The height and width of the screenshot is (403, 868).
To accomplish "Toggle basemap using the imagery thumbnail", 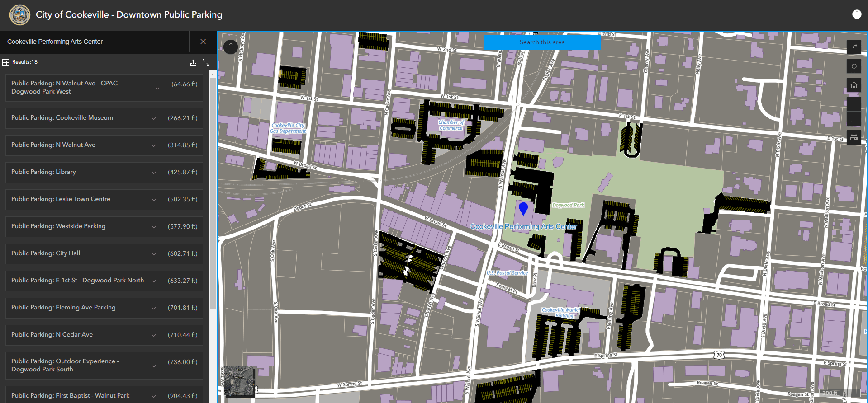I will 238,380.
